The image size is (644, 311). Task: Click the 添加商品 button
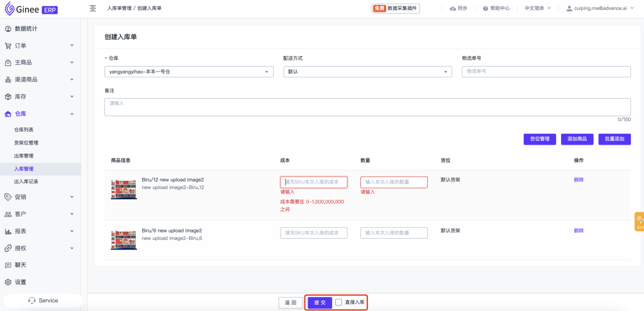[577, 139]
